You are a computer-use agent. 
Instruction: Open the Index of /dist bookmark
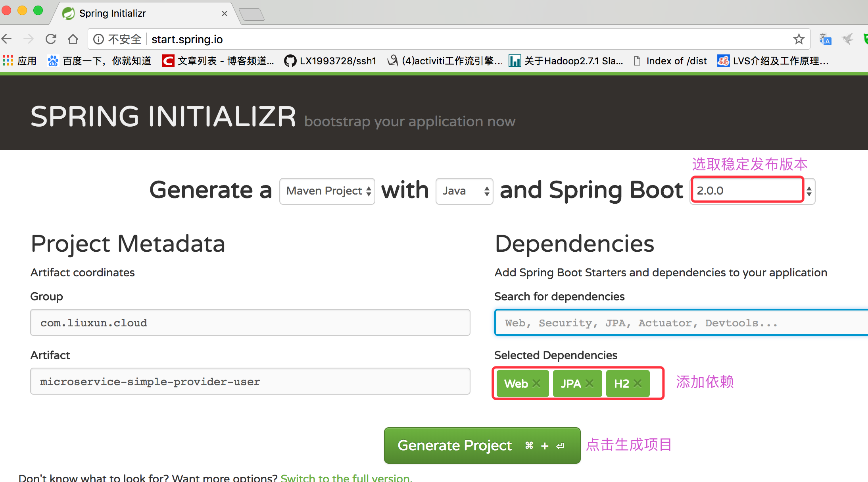click(670, 61)
